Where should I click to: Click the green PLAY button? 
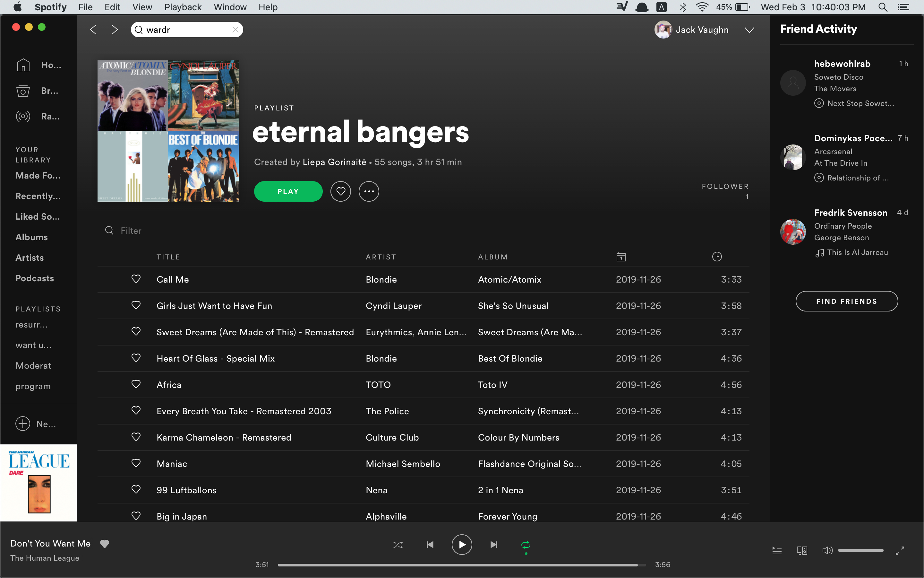(x=288, y=191)
